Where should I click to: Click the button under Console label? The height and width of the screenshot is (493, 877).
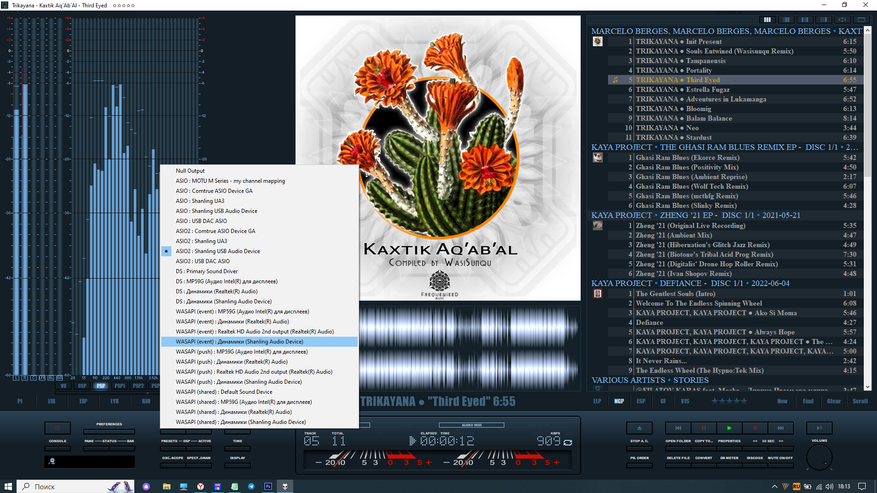[x=58, y=448]
